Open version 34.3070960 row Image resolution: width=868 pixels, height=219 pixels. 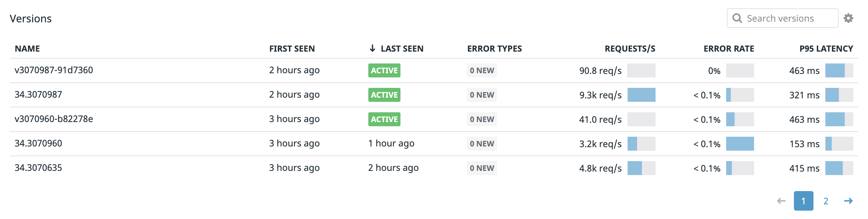click(x=38, y=143)
